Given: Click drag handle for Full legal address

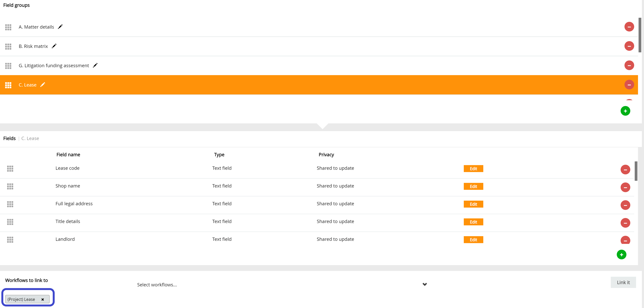Looking at the screenshot, I should click(x=10, y=204).
